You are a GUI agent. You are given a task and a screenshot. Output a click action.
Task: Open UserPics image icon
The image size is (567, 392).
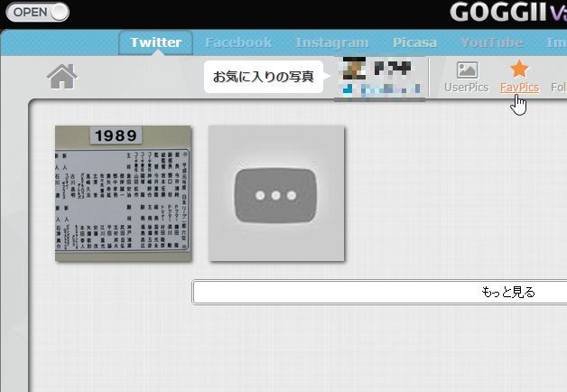tap(467, 70)
